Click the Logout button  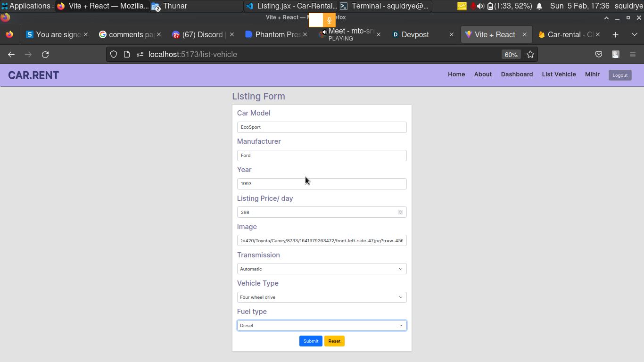pos(620,75)
